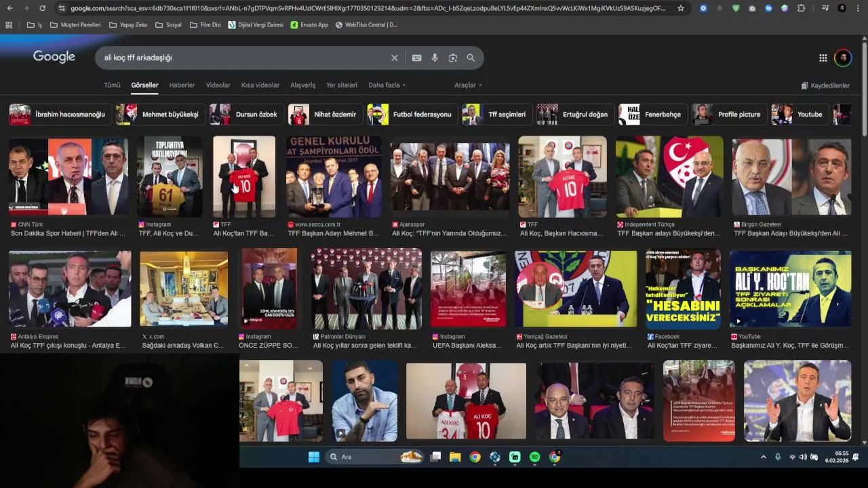This screenshot has height=488, width=868.
Task: Filter by İbrahim hacıosmanoğlu chip
Action: tap(60, 115)
